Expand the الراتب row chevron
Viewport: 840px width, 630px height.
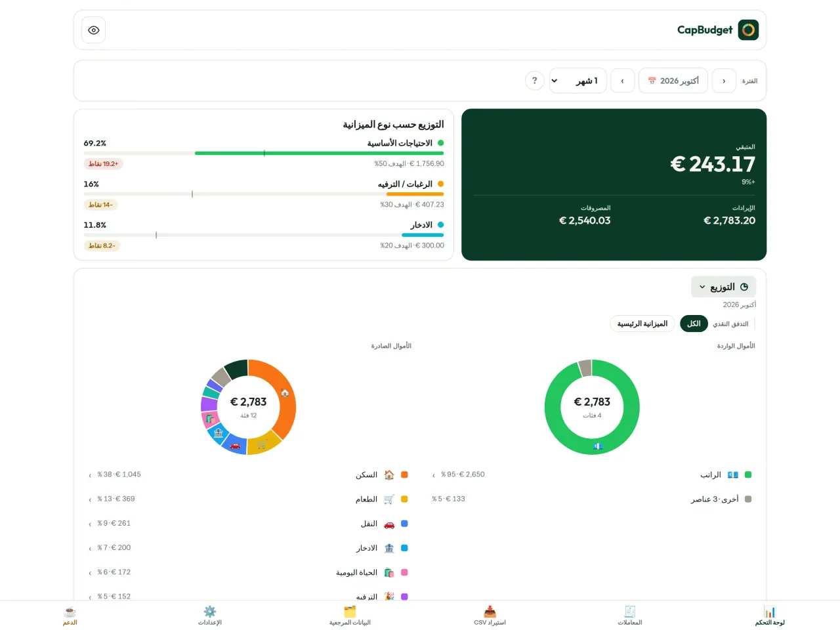(x=434, y=475)
